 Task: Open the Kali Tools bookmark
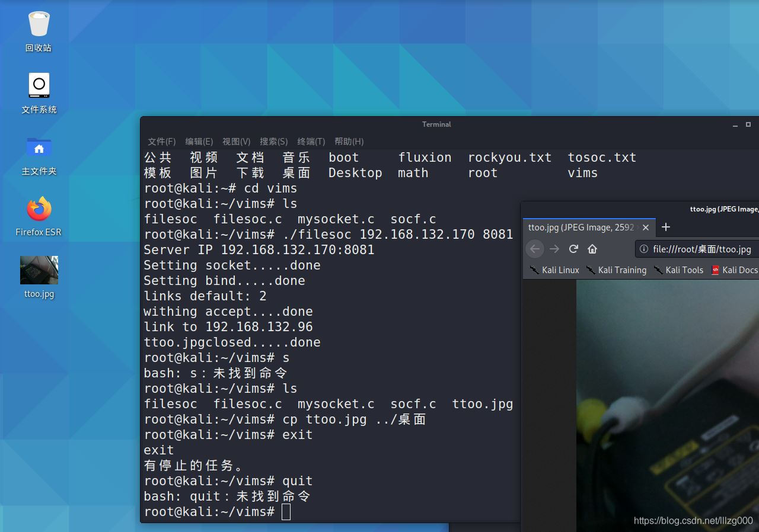[x=678, y=270]
